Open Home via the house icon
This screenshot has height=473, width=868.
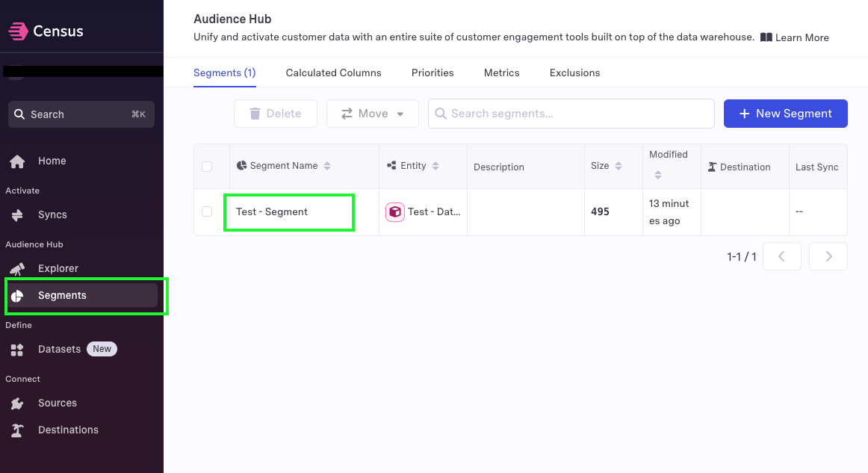point(17,161)
